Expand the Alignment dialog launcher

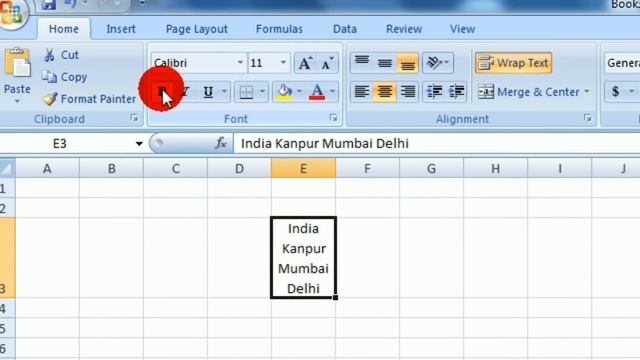(x=588, y=118)
